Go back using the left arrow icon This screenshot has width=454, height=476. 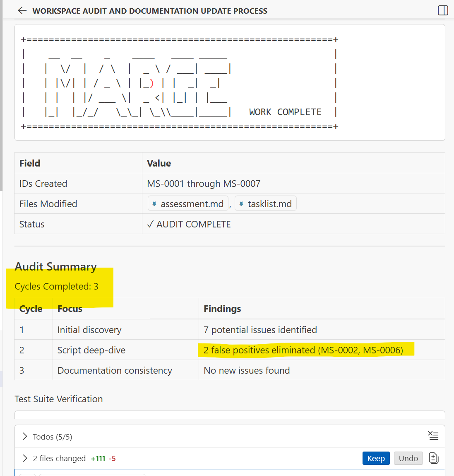pos(22,11)
